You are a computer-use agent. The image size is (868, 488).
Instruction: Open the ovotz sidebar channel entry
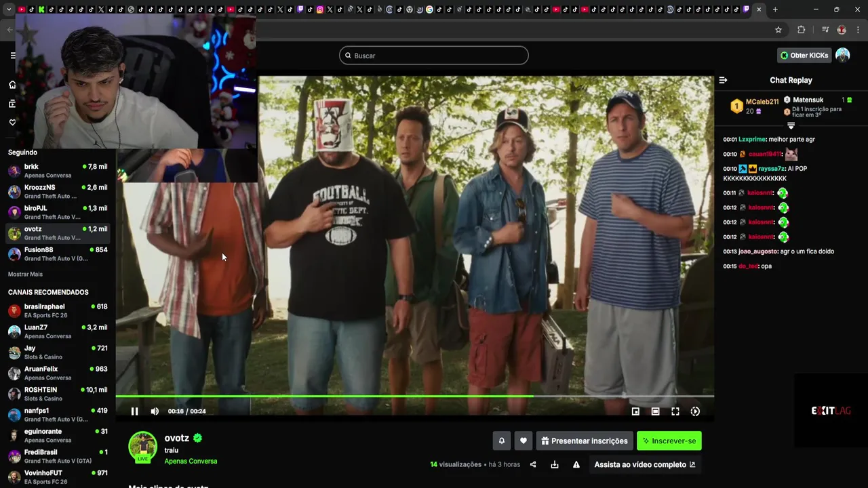click(58, 233)
